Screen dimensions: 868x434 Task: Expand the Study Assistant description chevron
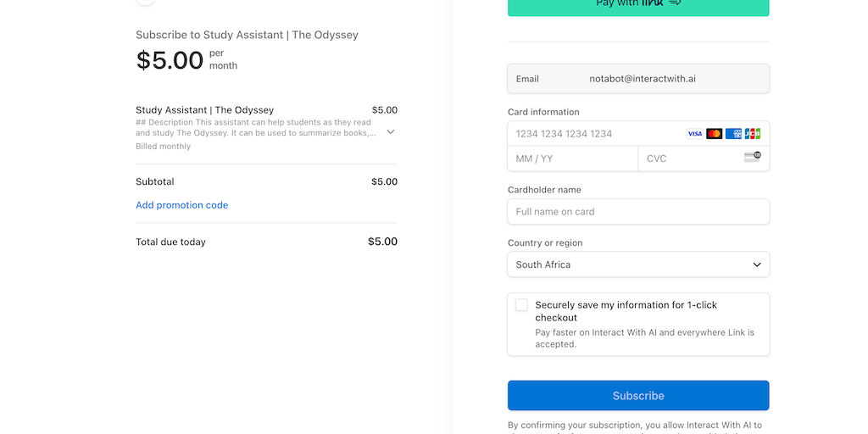tap(390, 132)
